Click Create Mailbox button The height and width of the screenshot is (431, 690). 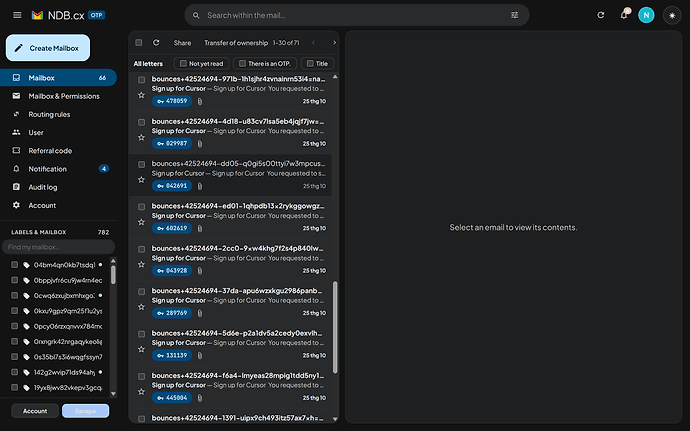48,48
